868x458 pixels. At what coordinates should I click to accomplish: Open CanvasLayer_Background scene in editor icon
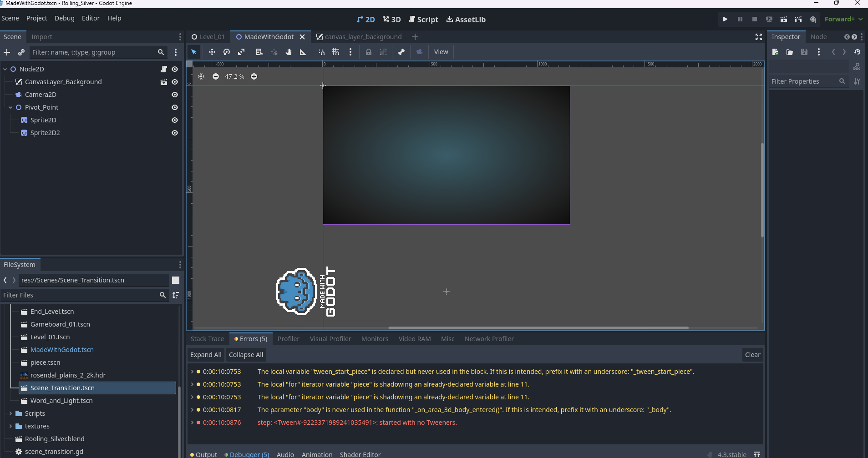[164, 82]
